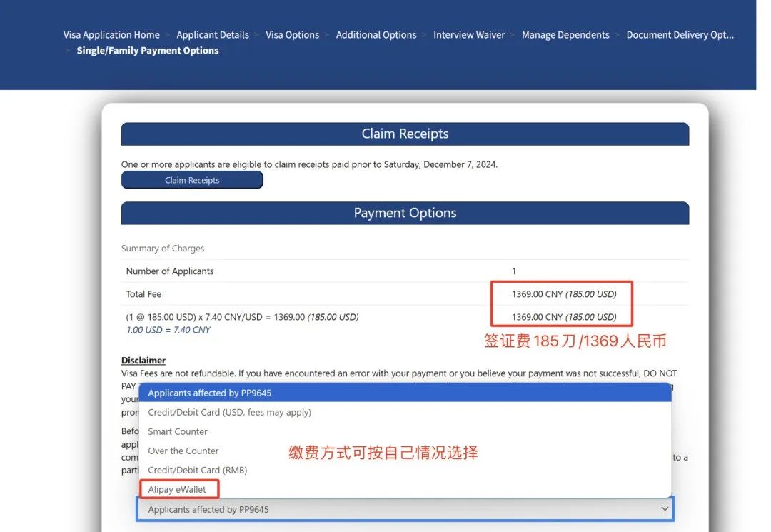The image size is (771, 532).
Task: Click the Total Fee 1369.00 CNY amount
Action: [564, 294]
